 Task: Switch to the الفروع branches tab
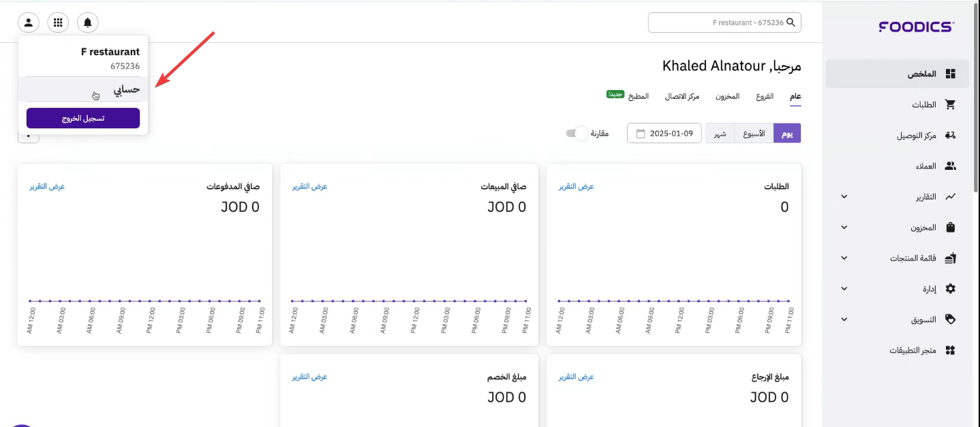tap(765, 96)
